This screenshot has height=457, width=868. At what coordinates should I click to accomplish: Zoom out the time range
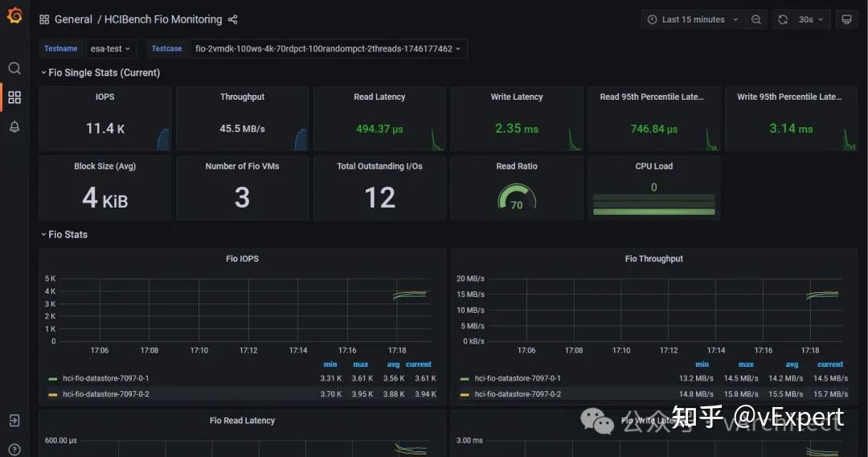(x=756, y=19)
